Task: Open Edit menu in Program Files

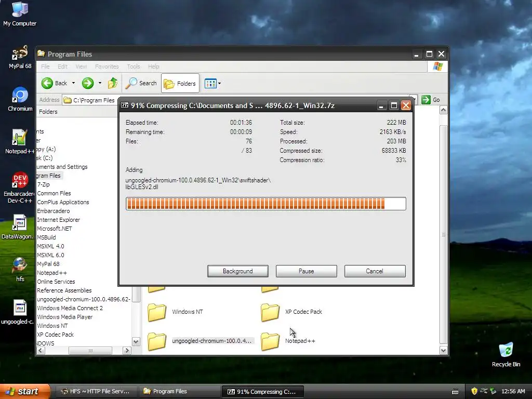Action: point(62,66)
